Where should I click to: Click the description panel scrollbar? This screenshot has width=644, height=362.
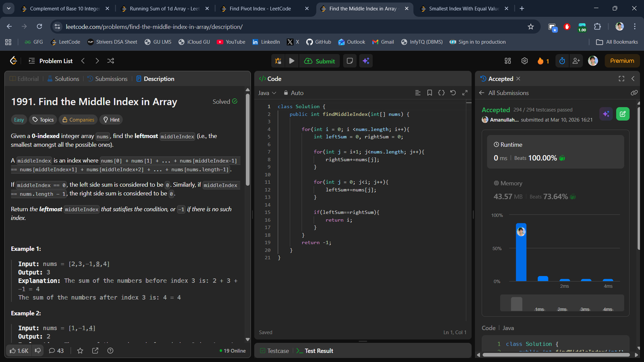coord(248,141)
